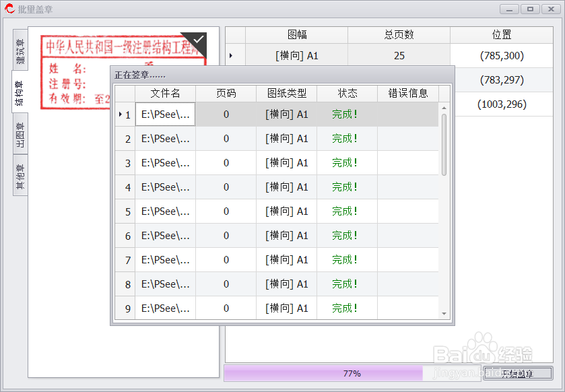
Task: Click 完成! status in row 1
Action: click(x=345, y=115)
